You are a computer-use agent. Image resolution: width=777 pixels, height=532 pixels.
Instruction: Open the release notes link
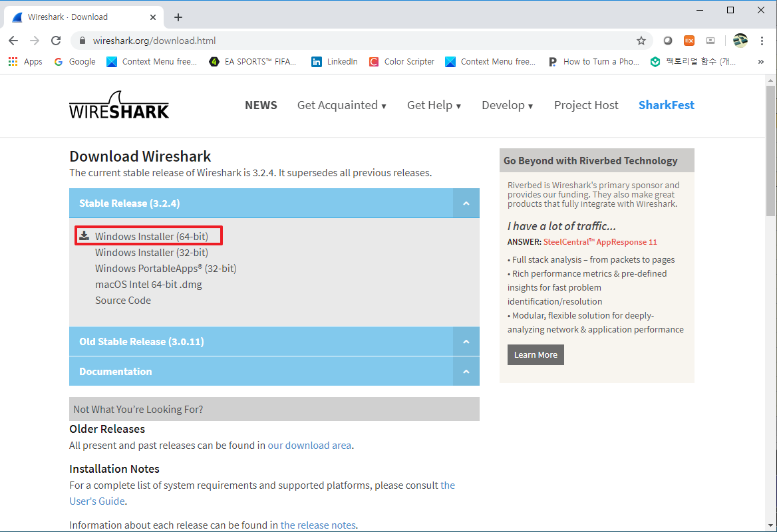click(318, 525)
